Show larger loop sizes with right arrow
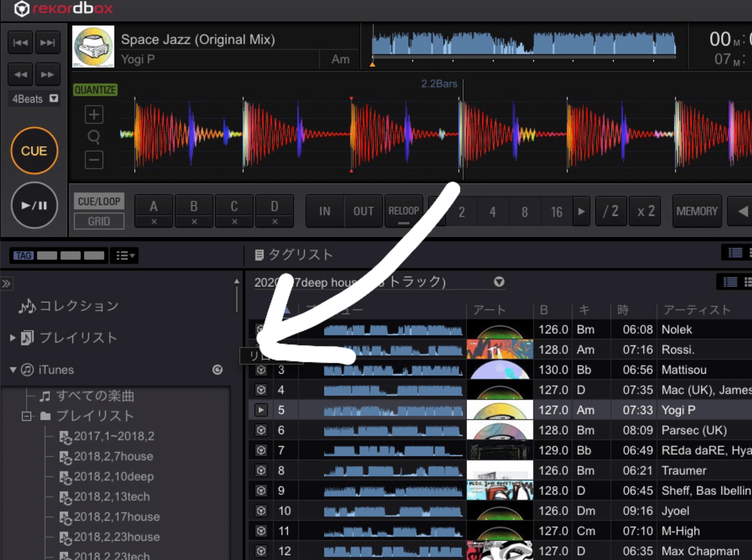752x560 pixels. coord(581,212)
